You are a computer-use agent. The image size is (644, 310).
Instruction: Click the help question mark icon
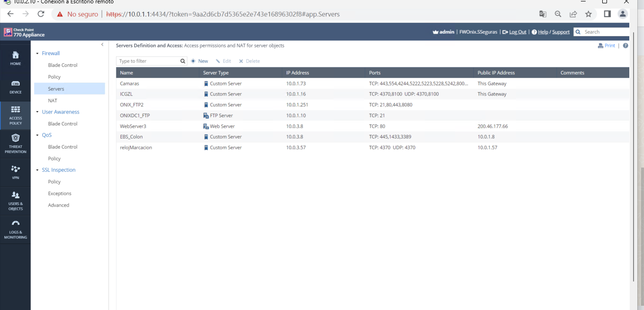(625, 46)
